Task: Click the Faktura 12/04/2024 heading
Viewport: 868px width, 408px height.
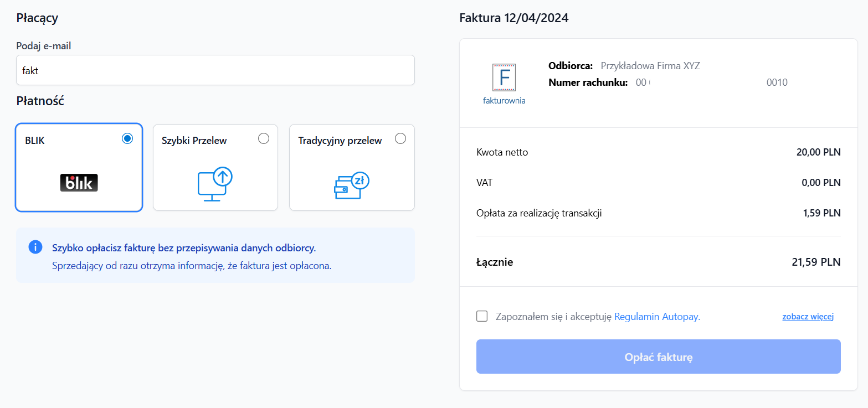Action: click(x=514, y=18)
